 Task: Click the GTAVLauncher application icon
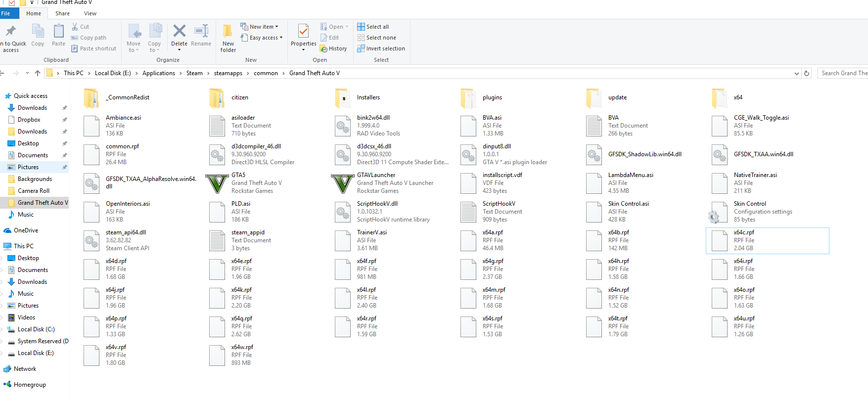point(342,183)
